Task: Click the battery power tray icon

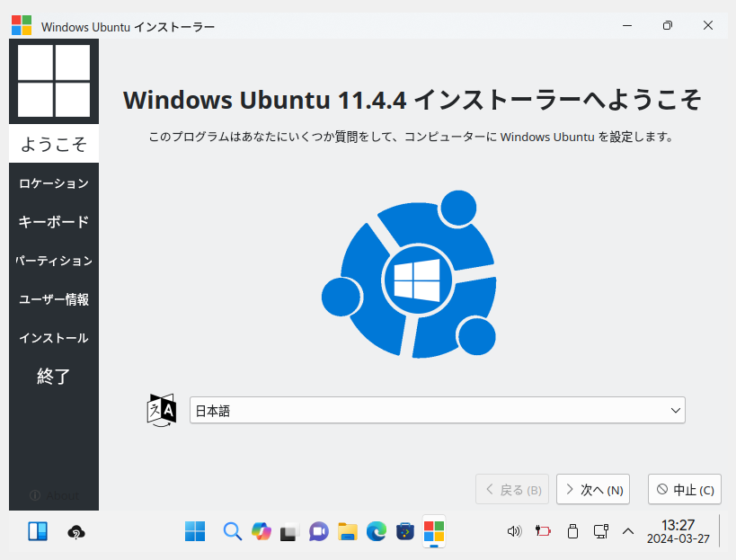Action: [x=543, y=531]
